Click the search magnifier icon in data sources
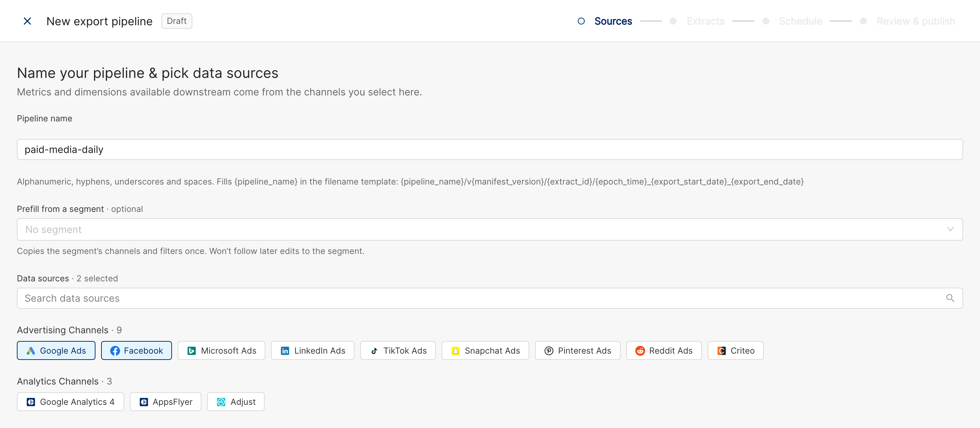980x428 pixels. click(950, 298)
